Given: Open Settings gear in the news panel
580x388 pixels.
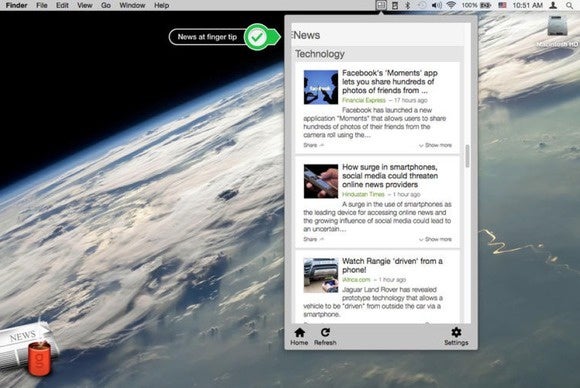Looking at the screenshot, I should pos(456,337).
